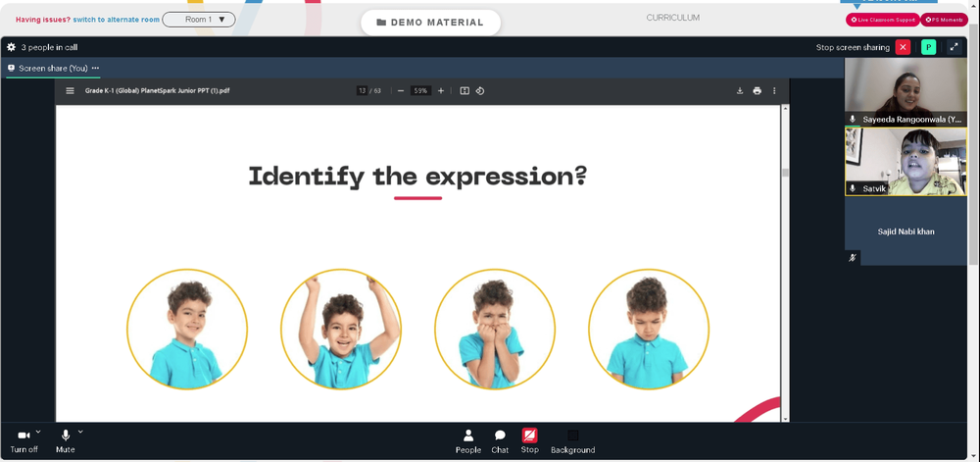This screenshot has height=462, width=980.
Task: Stop screen sharing with red X button
Action: click(903, 47)
